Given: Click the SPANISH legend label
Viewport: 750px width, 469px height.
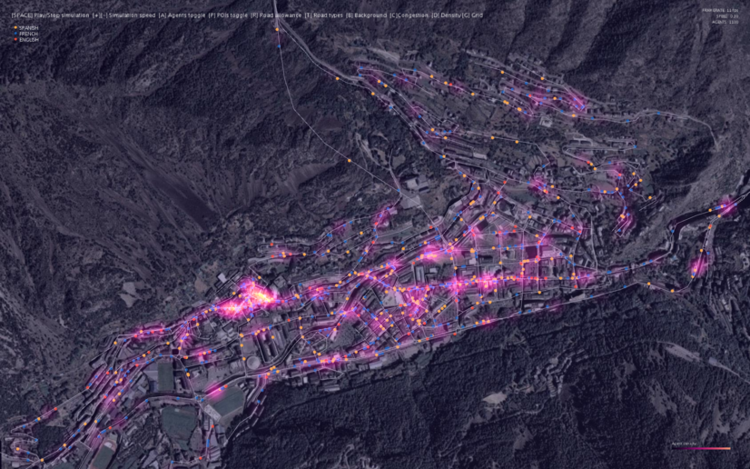Looking at the screenshot, I should coord(29,28).
